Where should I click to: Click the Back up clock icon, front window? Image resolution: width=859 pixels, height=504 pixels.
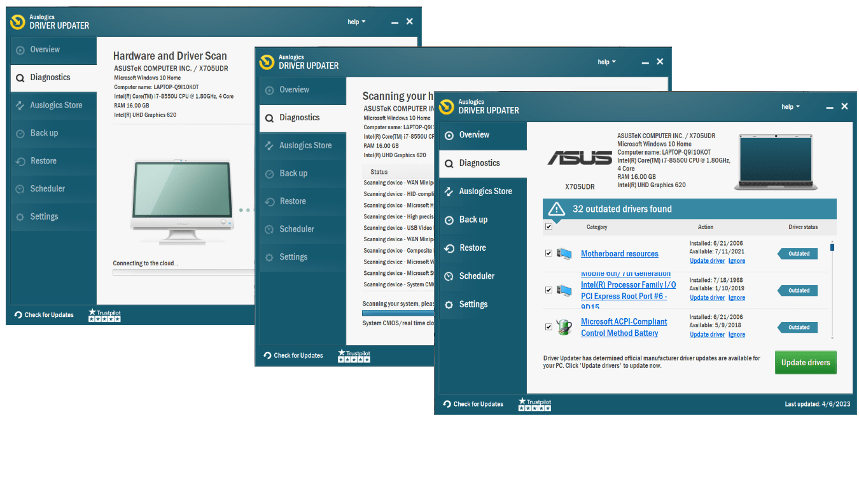click(449, 220)
